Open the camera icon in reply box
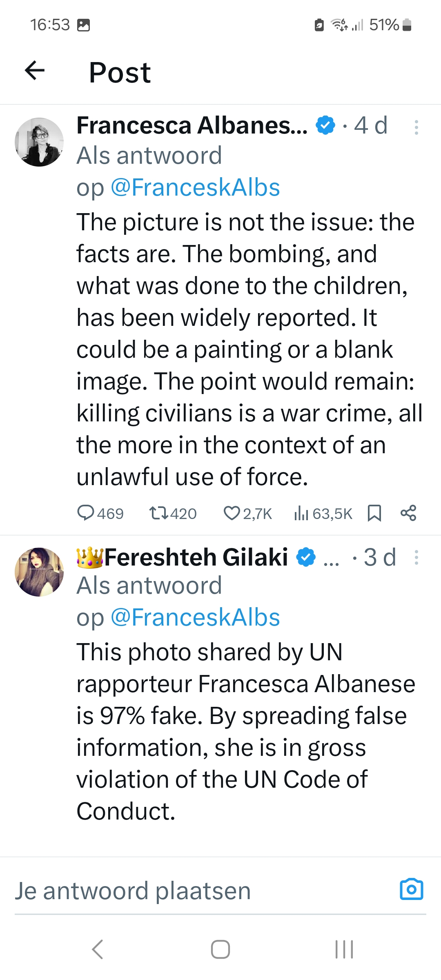The width and height of the screenshot is (441, 980). coord(411,889)
